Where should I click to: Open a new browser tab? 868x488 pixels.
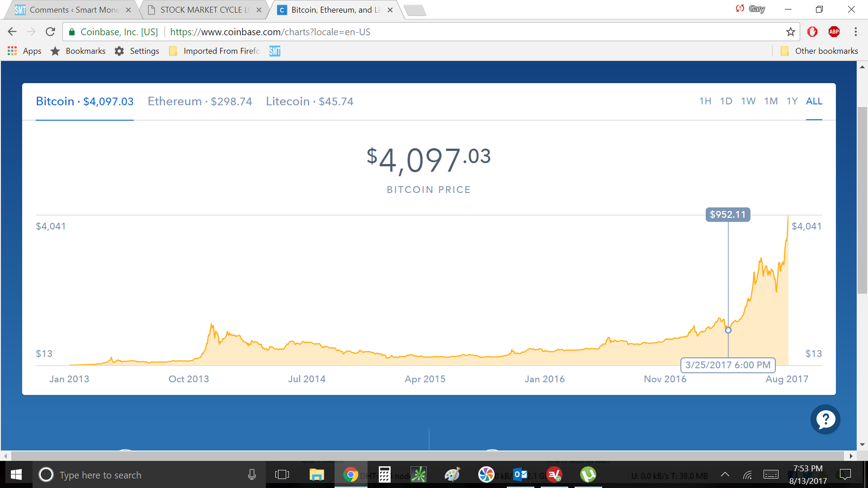[x=415, y=10]
